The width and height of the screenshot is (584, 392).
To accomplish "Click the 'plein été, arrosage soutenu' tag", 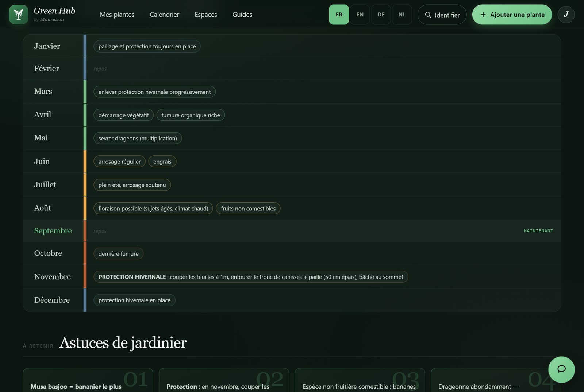I will pos(132,185).
